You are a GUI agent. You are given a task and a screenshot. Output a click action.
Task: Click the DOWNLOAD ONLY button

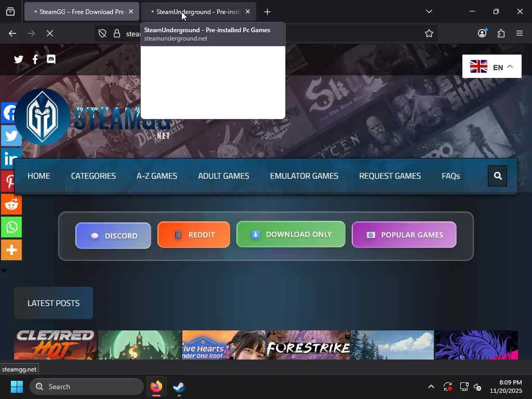(291, 234)
